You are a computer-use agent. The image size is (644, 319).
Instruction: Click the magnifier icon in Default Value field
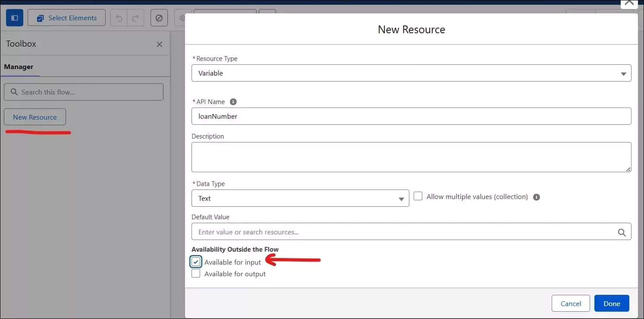pos(622,232)
